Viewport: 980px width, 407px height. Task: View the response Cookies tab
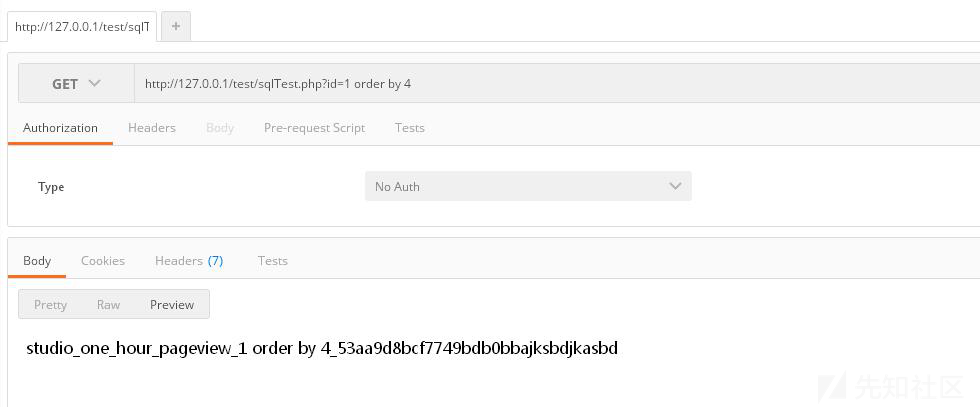(x=102, y=261)
